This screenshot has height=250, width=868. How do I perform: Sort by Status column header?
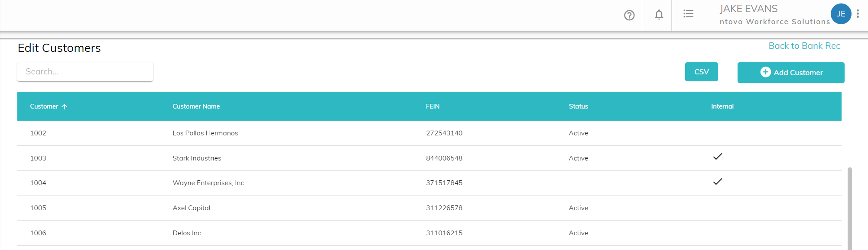click(x=578, y=106)
